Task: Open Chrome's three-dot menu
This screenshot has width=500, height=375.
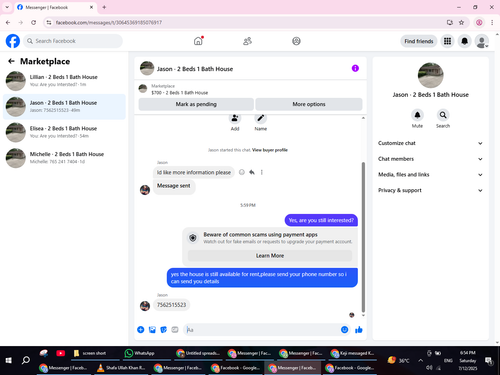Action: pyautogui.click(x=492, y=22)
